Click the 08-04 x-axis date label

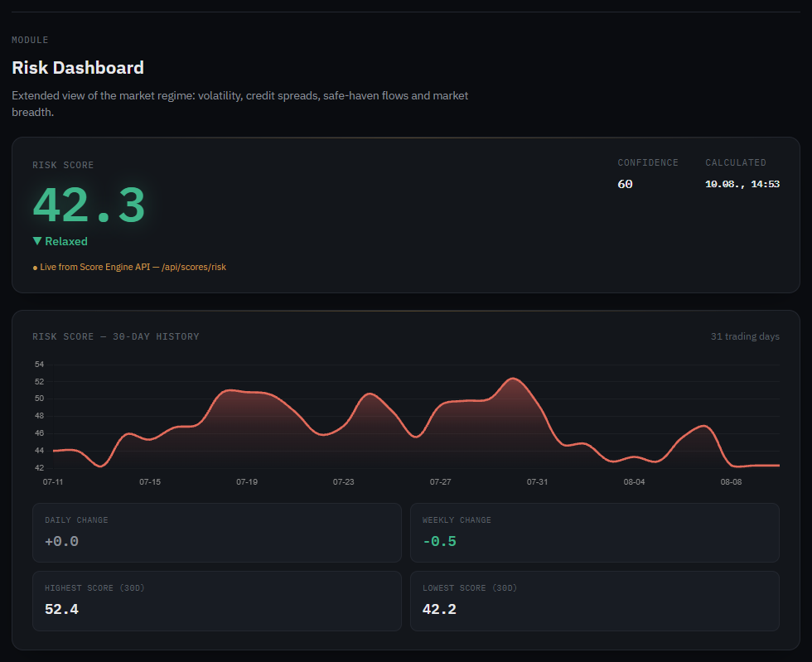click(x=634, y=481)
